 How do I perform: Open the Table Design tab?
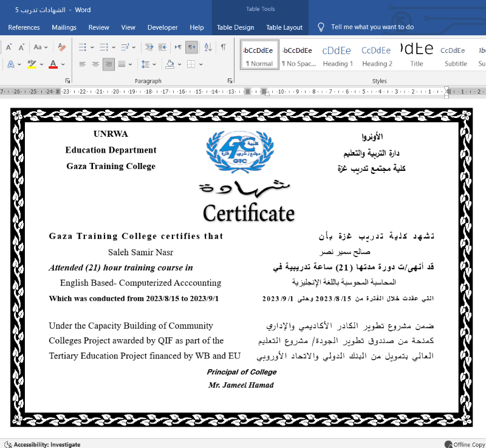click(235, 27)
